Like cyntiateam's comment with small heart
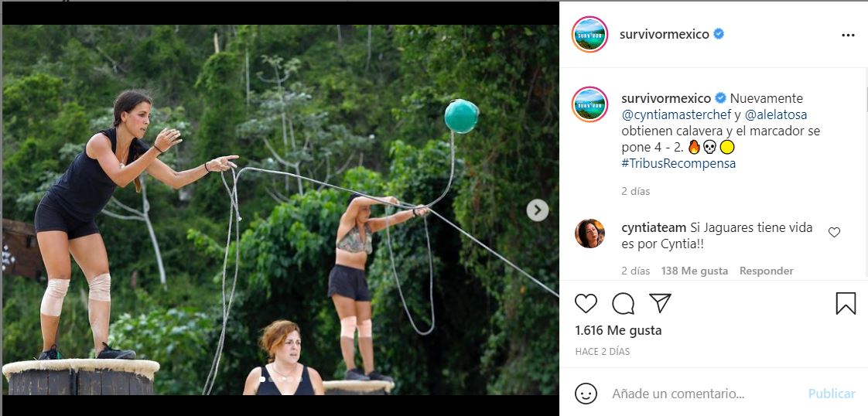 (834, 232)
